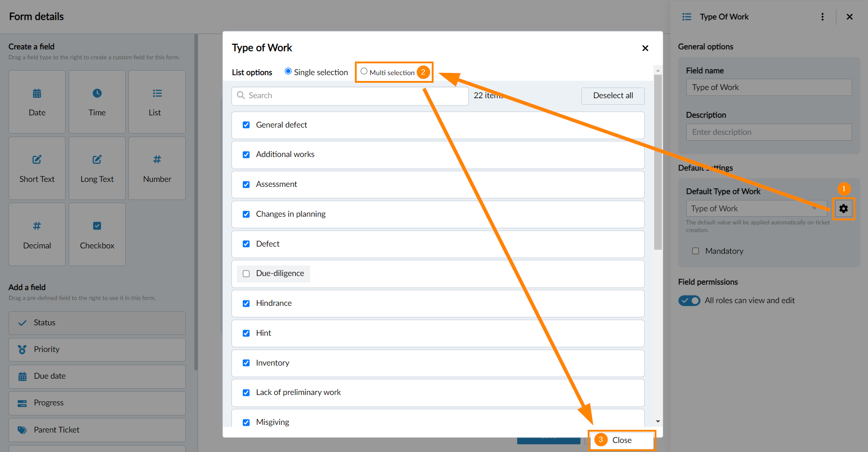The image size is (868, 452).
Task: Click the Search input in list options
Action: [x=350, y=95]
